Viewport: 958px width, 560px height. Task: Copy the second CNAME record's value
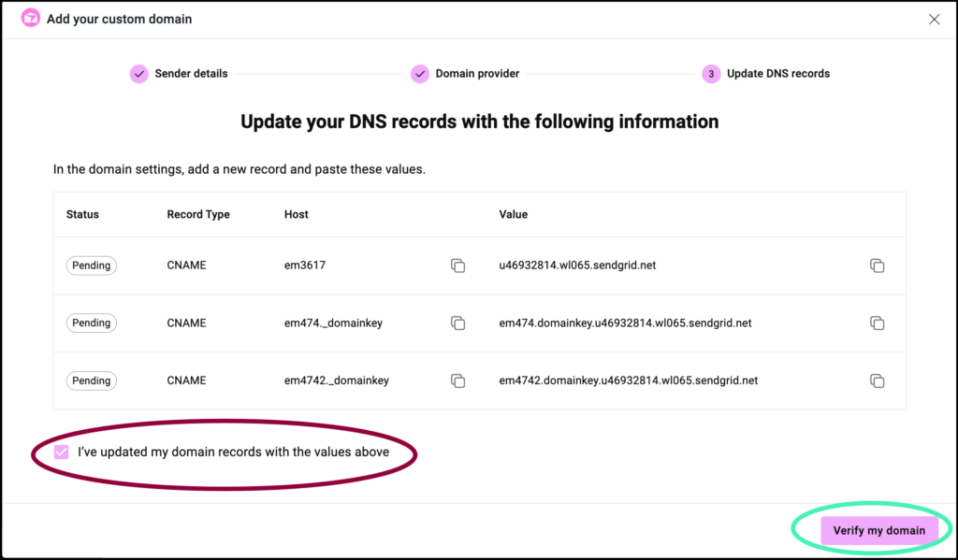pos(877,323)
